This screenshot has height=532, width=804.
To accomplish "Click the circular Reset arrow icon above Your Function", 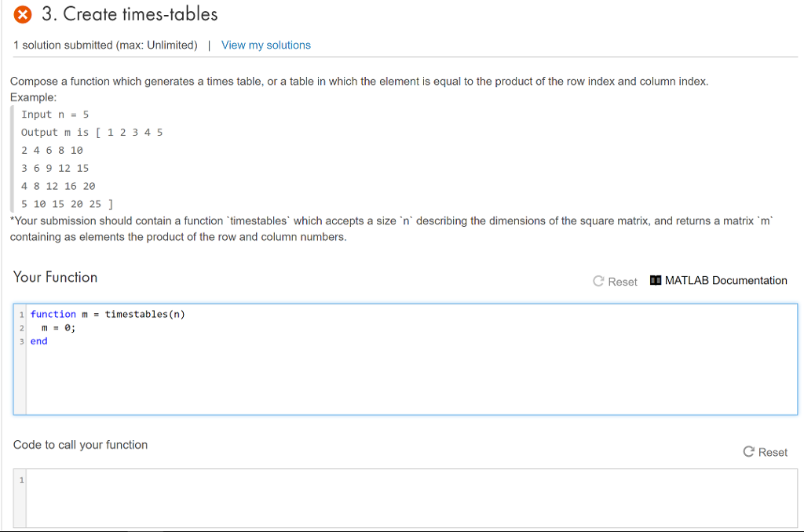I will pyautogui.click(x=598, y=280).
